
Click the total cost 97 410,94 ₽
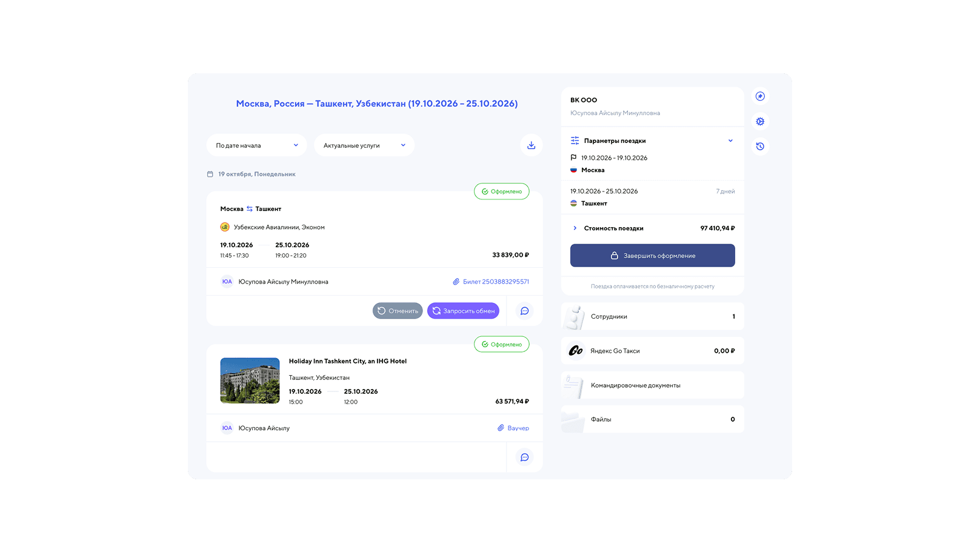[x=718, y=228]
